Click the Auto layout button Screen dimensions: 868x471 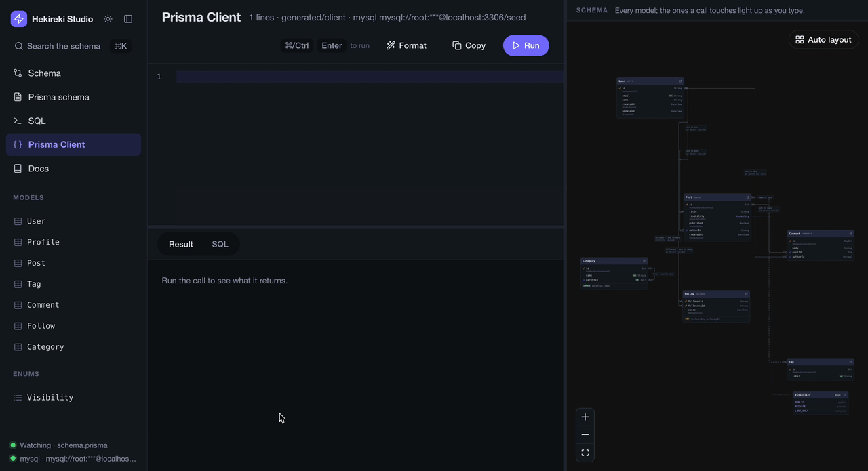click(823, 39)
